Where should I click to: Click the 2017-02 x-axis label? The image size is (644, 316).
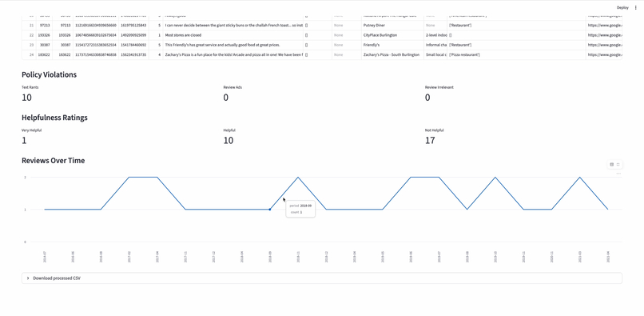pos(129,257)
